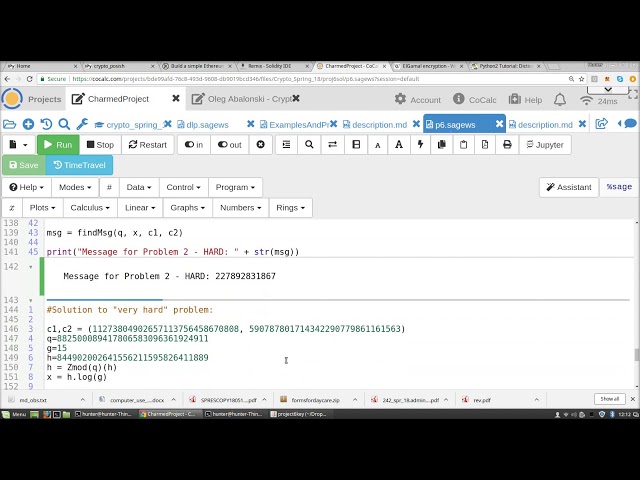This screenshot has width=640, height=480.
Task: Collapse cell arrow at line 143
Action: tap(31, 300)
